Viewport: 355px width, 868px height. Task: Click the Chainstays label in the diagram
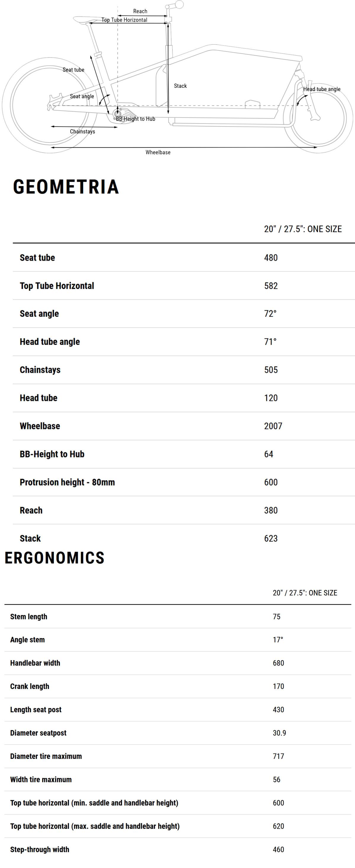point(82,132)
